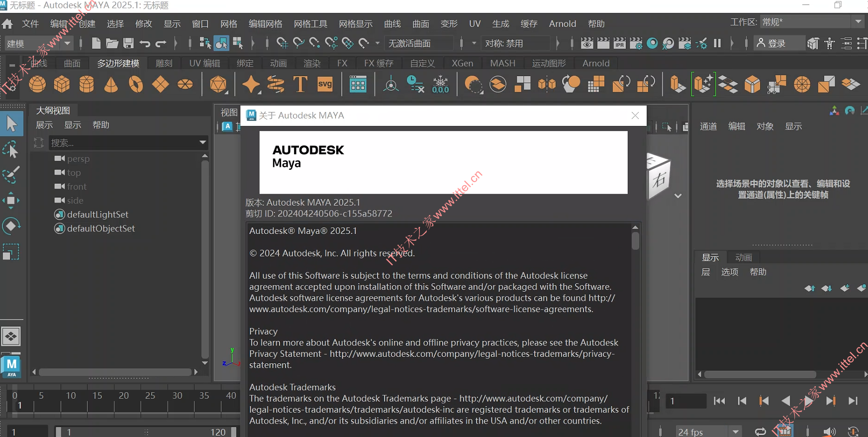This screenshot has width=868, height=437.
Task: Open the 对称: 禁用 symmetry dropdown
Action: click(516, 43)
